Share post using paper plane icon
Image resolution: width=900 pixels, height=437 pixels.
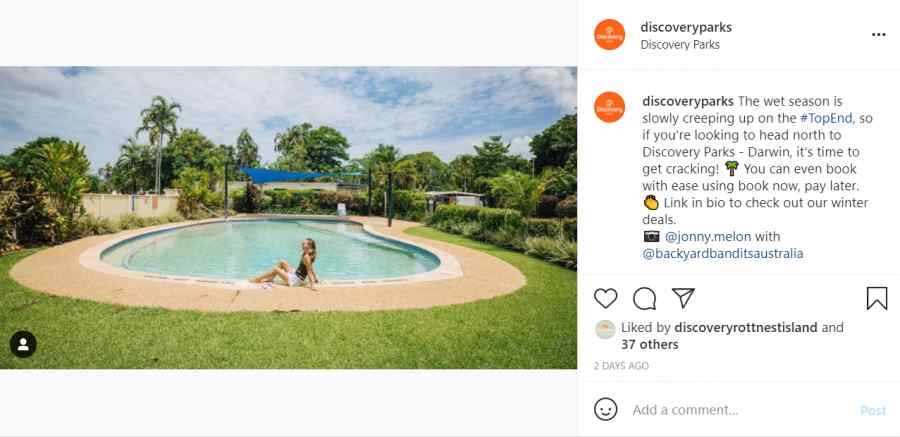click(x=684, y=298)
